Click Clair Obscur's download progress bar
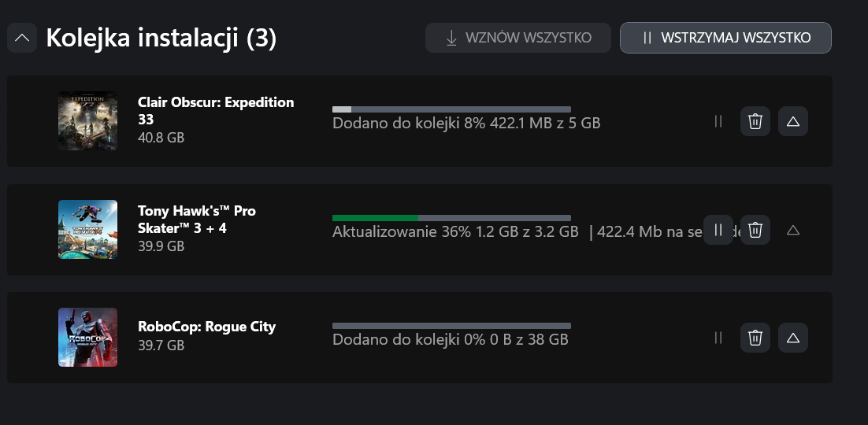The width and height of the screenshot is (868, 425). (x=451, y=109)
